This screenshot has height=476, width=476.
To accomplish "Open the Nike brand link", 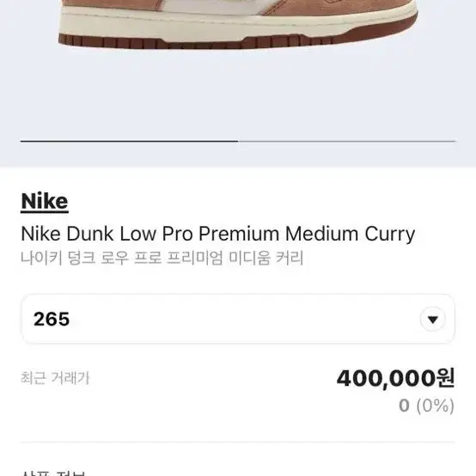I will [45, 201].
